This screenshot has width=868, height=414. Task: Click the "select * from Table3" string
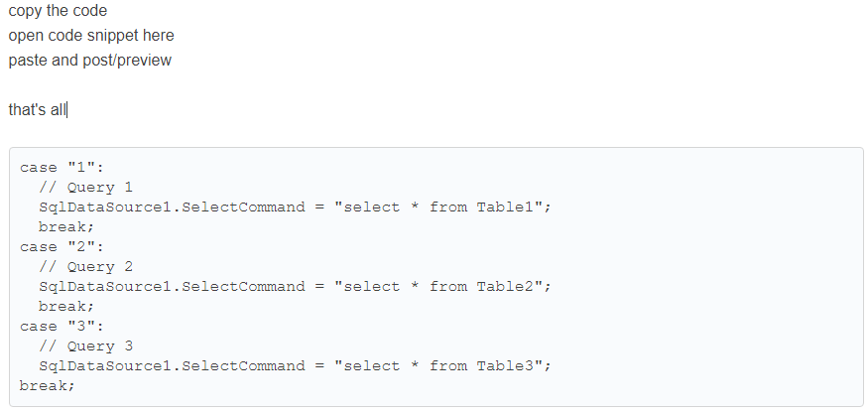click(441, 366)
